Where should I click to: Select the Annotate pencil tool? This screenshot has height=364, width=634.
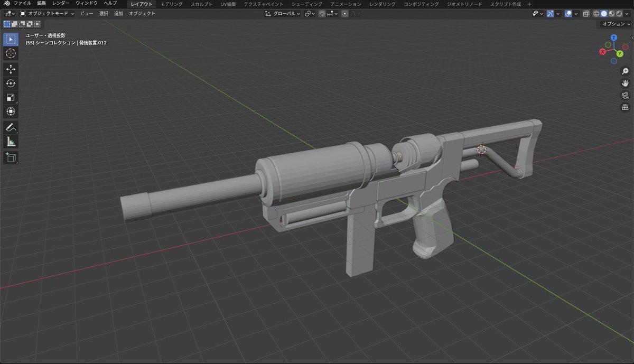(11, 127)
